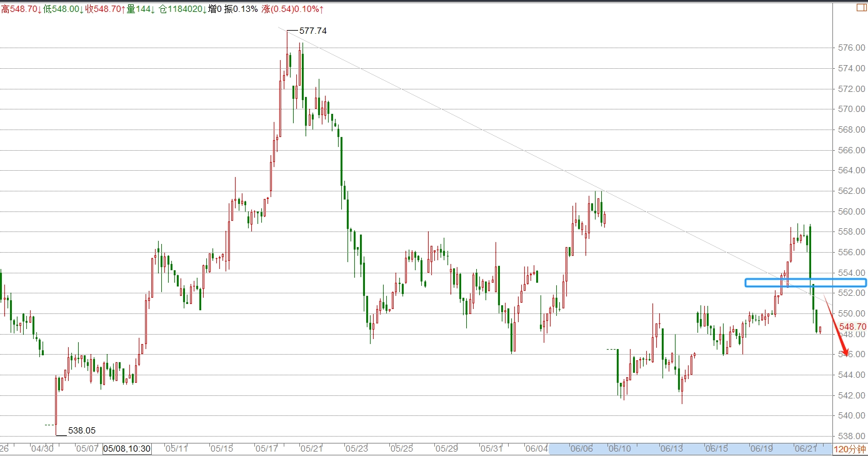Click the 05/29 date on time axis
Image resolution: width=868 pixels, height=456 pixels.
(446, 449)
